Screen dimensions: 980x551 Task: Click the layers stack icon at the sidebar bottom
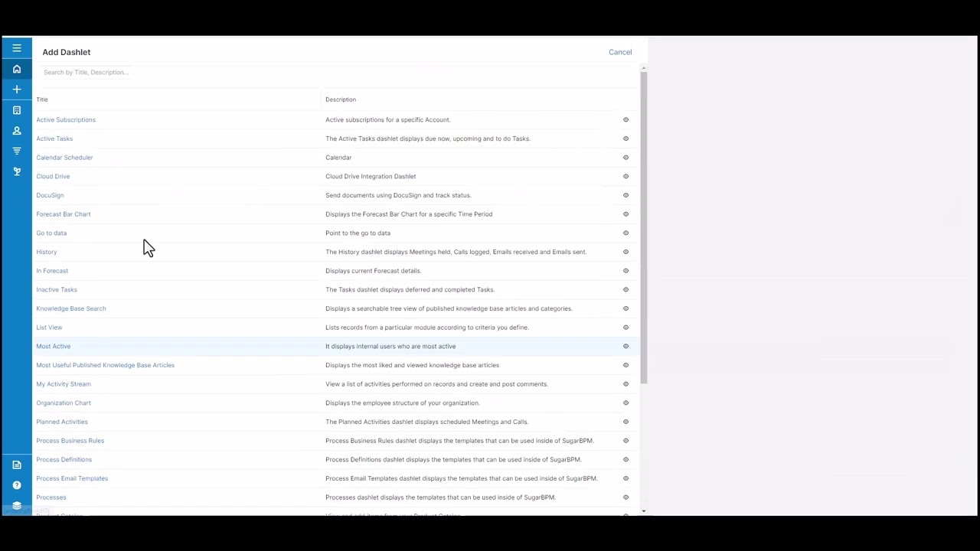tap(17, 505)
